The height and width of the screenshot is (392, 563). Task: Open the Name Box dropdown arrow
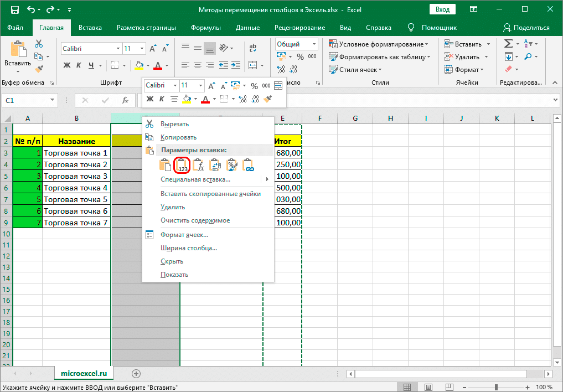point(53,100)
